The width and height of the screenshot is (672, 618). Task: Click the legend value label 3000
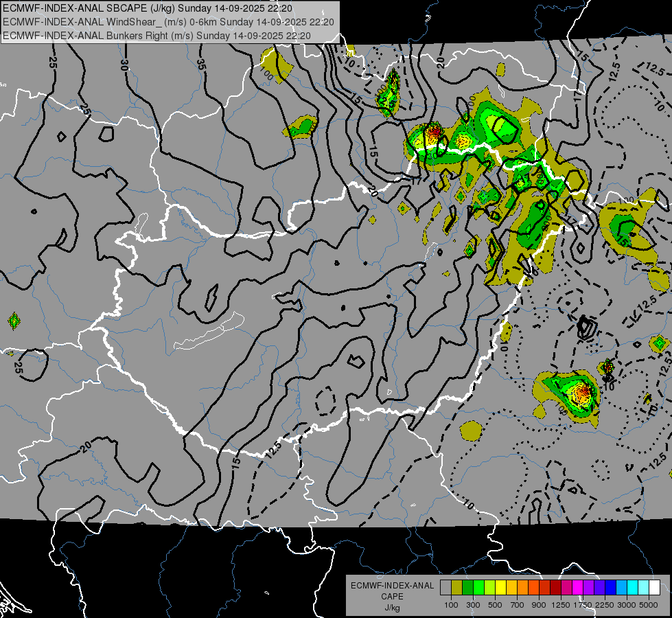click(627, 605)
